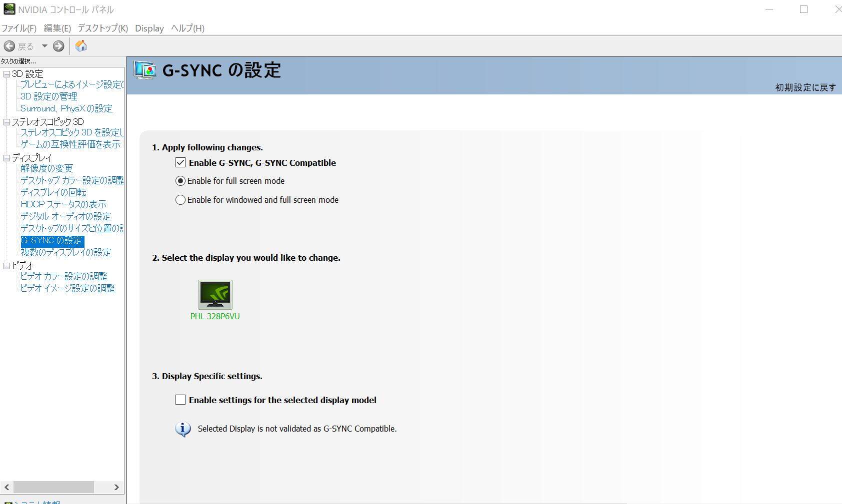The width and height of the screenshot is (842, 504).
Task: Click the sidebar horizontal scrollbar thumb
Action: click(53, 487)
